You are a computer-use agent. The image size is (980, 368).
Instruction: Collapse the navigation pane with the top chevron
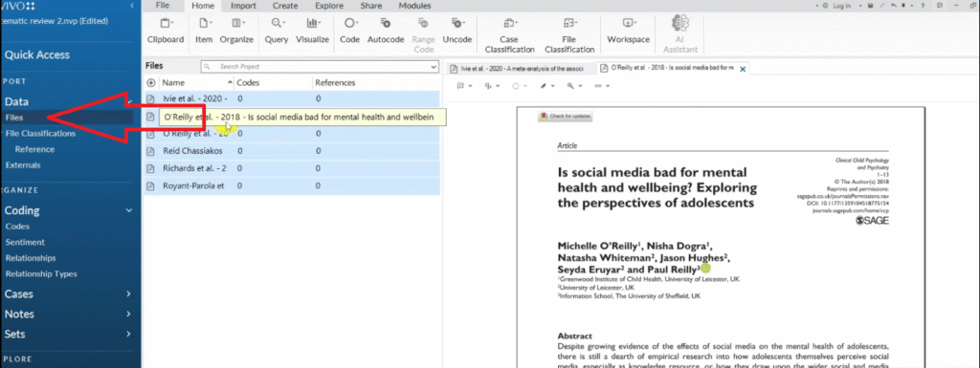(x=131, y=6)
